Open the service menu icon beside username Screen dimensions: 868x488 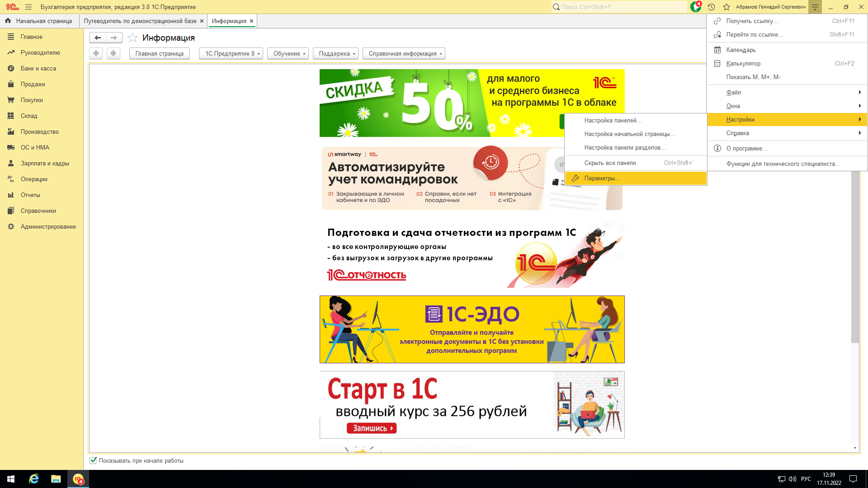pyautogui.click(x=815, y=7)
